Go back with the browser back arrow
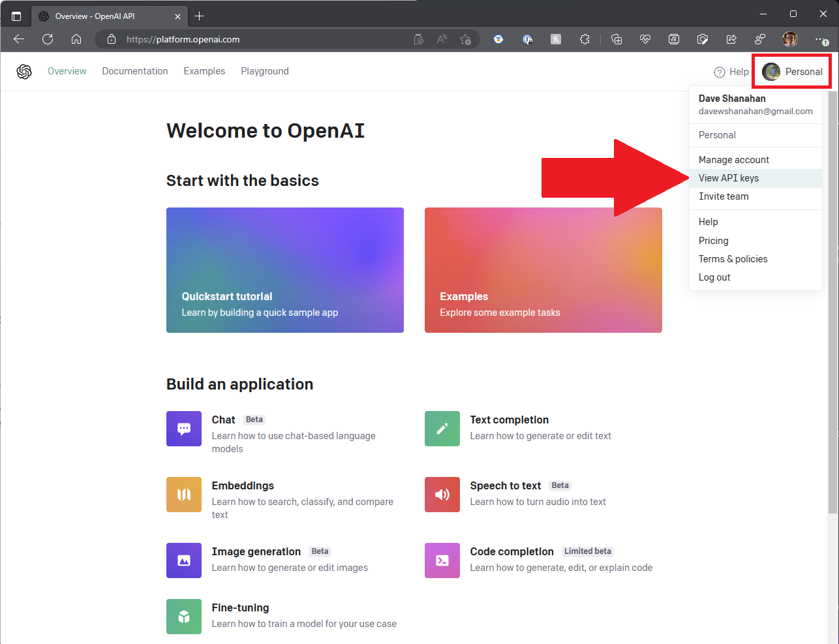Image resolution: width=839 pixels, height=644 pixels. 19,39
